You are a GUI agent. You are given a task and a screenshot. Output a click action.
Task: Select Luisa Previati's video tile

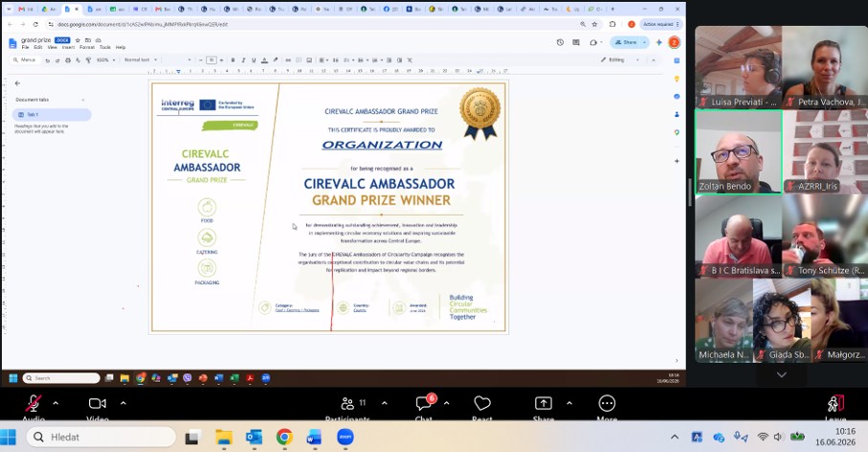tap(739, 67)
